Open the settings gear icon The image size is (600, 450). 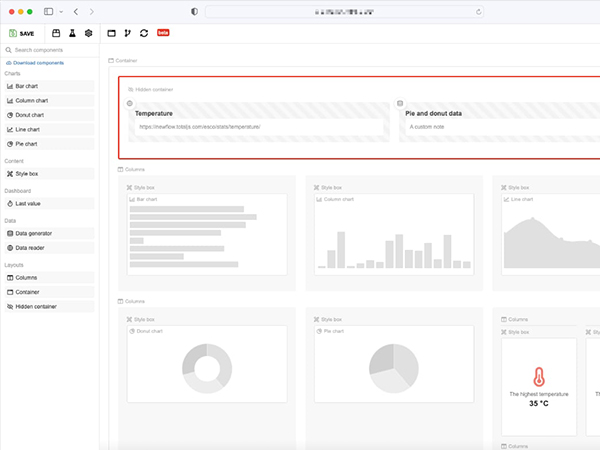(88, 33)
